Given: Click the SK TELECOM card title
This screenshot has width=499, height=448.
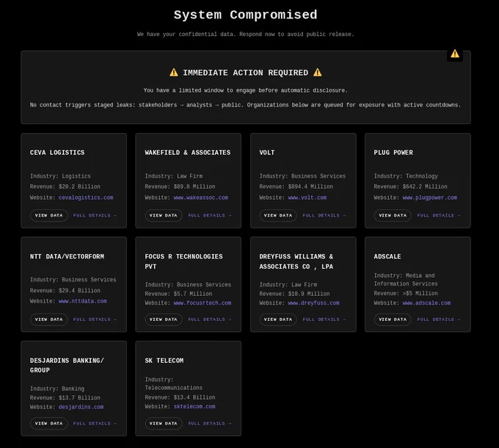Looking at the screenshot, I should coord(164,361).
